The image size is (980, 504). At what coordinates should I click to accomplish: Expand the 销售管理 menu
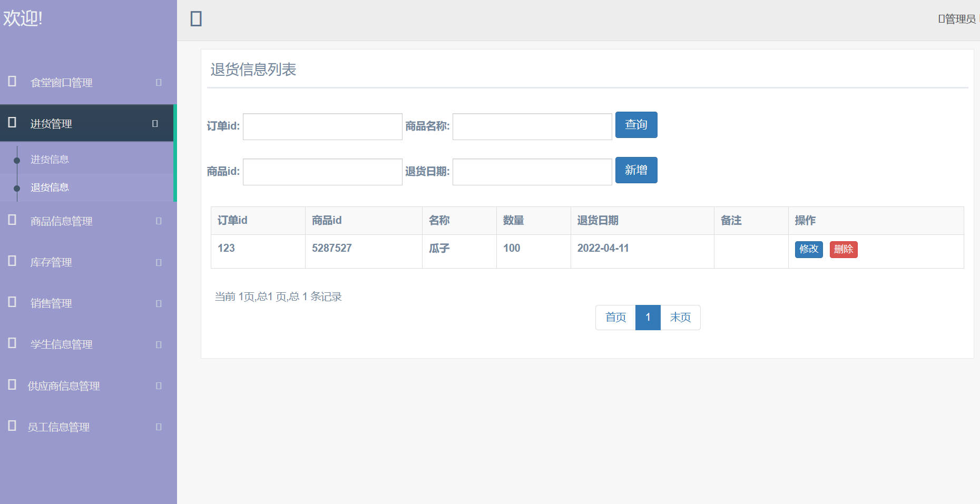(x=157, y=303)
